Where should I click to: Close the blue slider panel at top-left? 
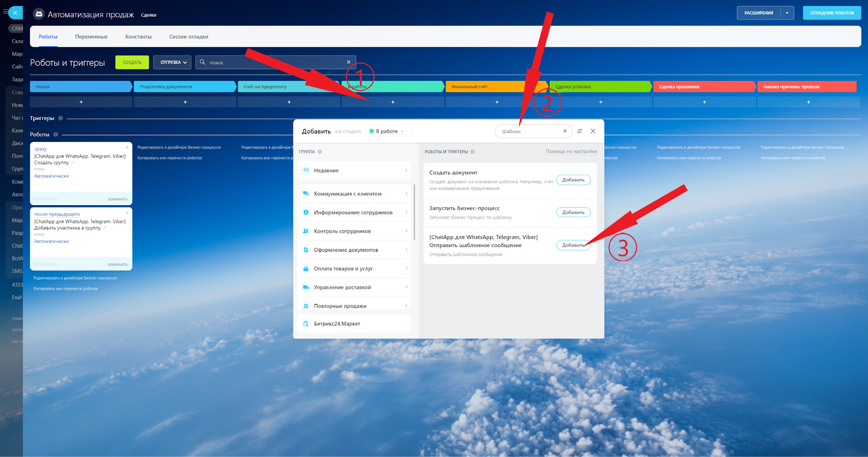pyautogui.click(x=15, y=12)
